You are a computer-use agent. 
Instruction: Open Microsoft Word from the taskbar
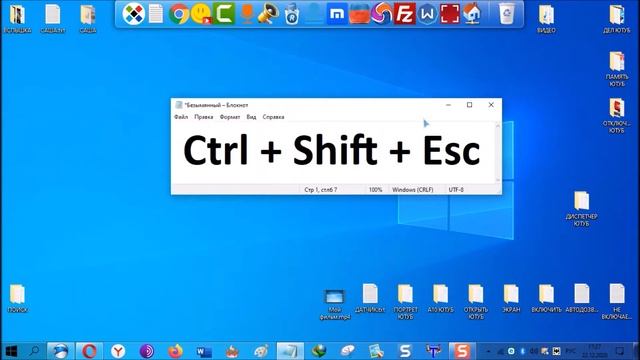point(204,351)
